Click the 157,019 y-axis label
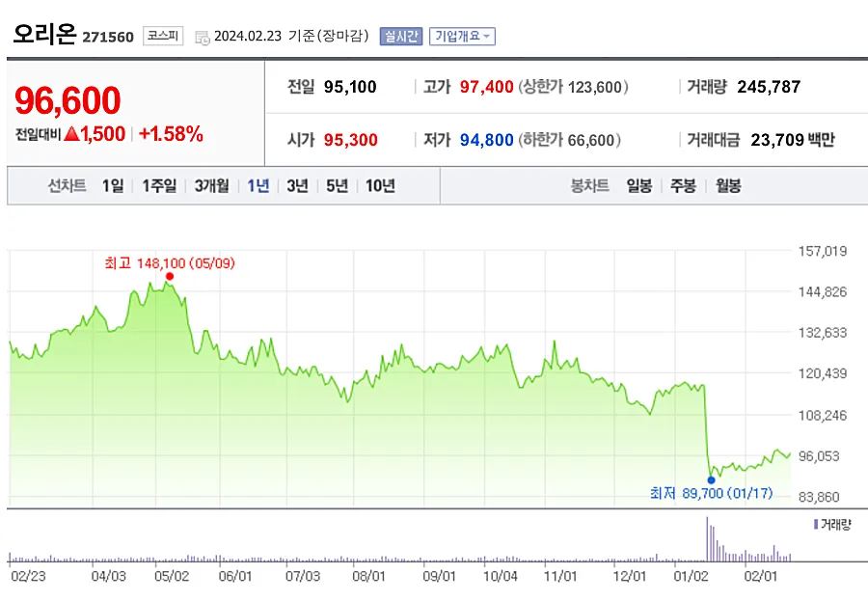Screen dimensions: 868x602 pos(823,252)
